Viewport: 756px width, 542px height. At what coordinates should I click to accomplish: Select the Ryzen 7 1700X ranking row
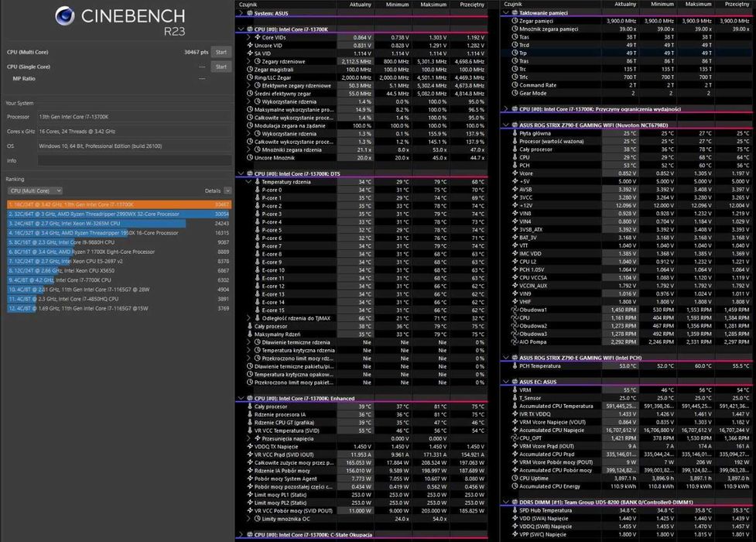(119, 252)
